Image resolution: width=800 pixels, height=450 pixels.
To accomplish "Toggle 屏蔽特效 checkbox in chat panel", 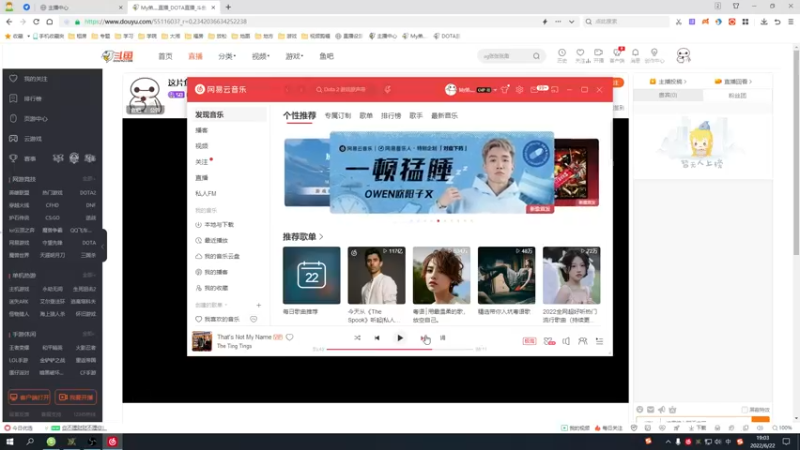I will [x=744, y=410].
